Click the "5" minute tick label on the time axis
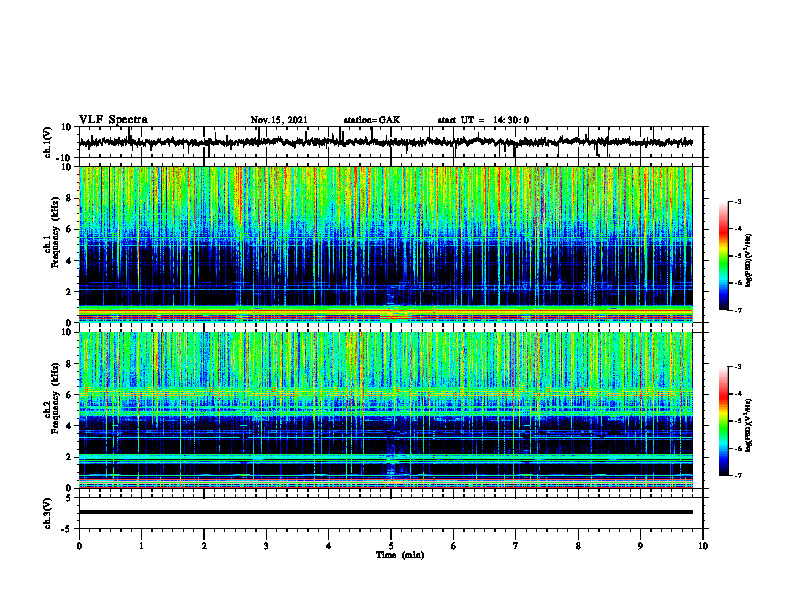The height and width of the screenshot is (612, 792). (x=391, y=546)
